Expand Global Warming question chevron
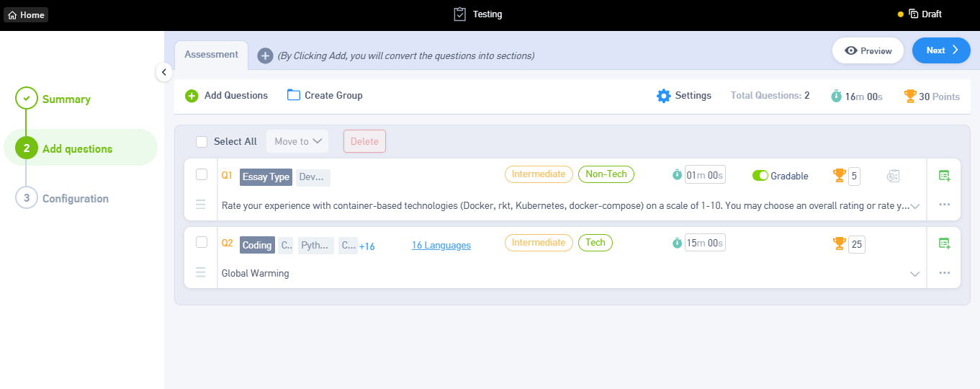This screenshot has height=389, width=980. [x=915, y=274]
